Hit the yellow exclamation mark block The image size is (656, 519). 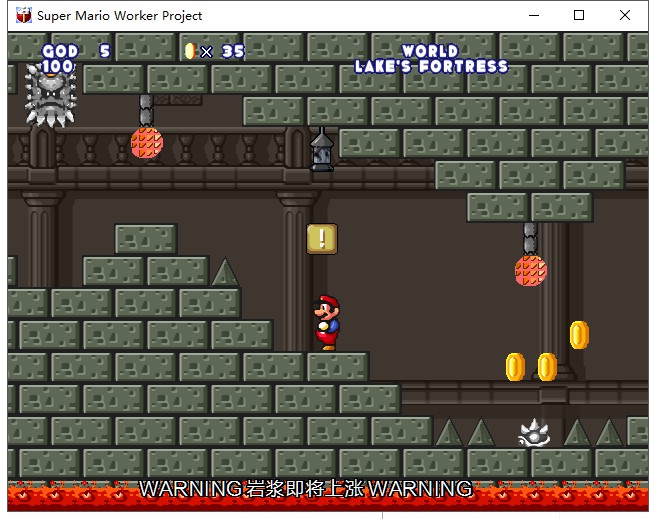322,239
